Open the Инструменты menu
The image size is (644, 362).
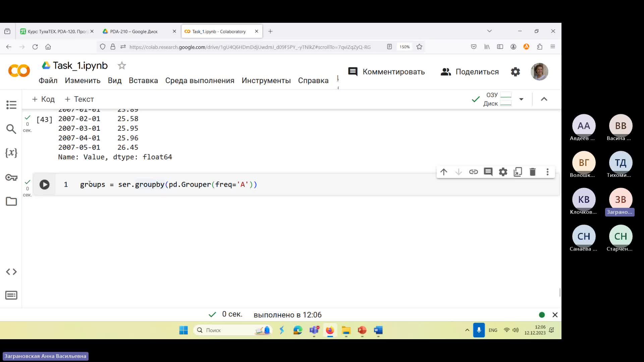[266, 81]
